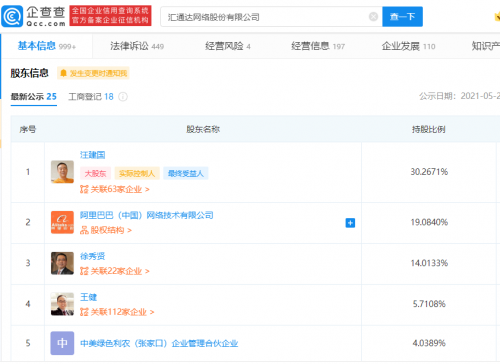
Task: Open the 股权结构 link under Alibaba
Action: click(106, 230)
